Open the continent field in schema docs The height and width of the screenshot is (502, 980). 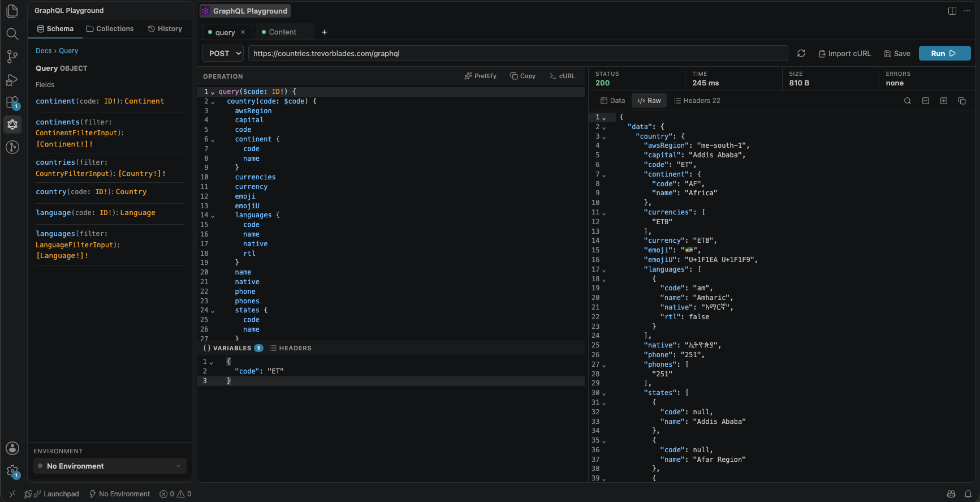click(x=55, y=101)
